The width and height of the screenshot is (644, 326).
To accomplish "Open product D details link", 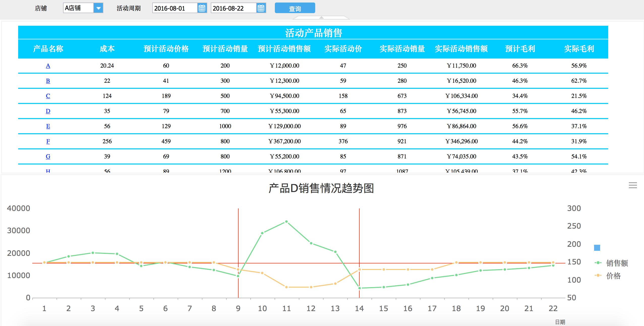I will [x=48, y=111].
